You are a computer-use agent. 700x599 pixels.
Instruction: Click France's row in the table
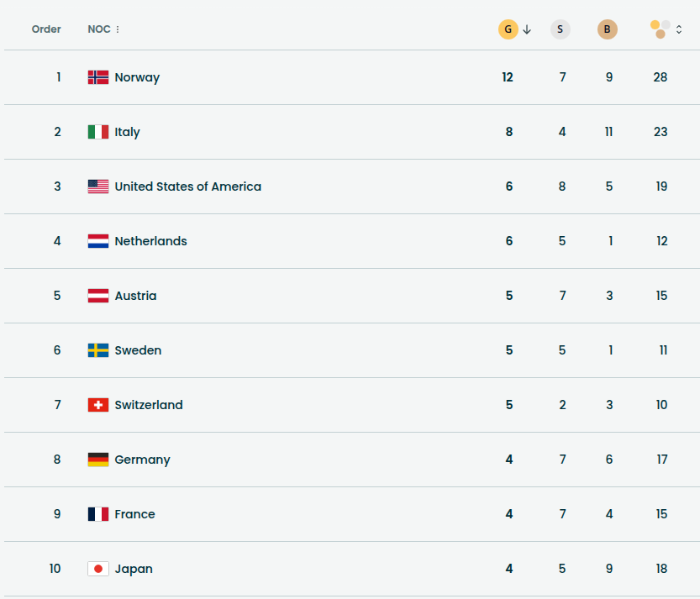pos(336,514)
